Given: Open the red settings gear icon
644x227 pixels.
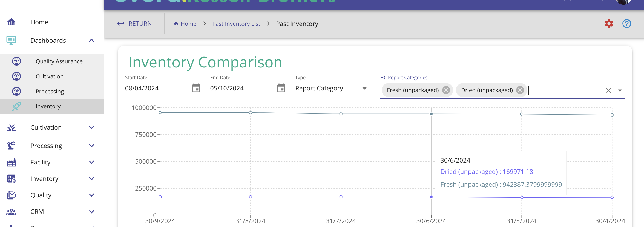Looking at the screenshot, I should click(x=609, y=24).
